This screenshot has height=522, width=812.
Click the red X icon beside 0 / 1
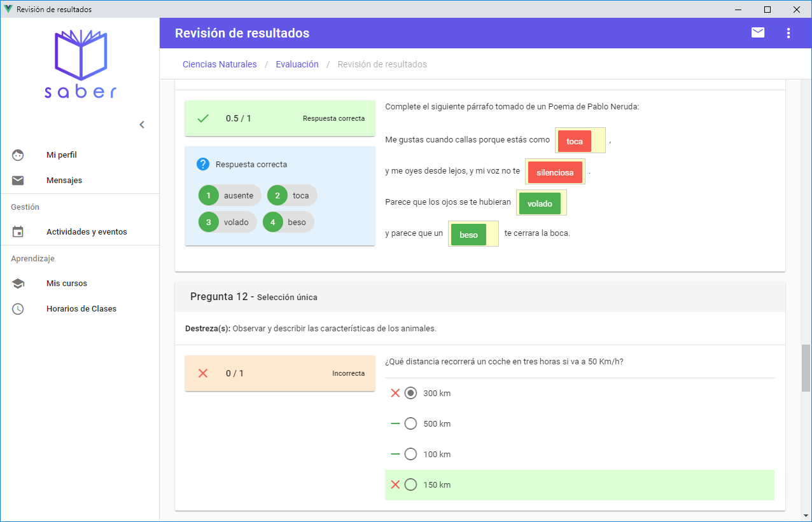[x=203, y=373]
